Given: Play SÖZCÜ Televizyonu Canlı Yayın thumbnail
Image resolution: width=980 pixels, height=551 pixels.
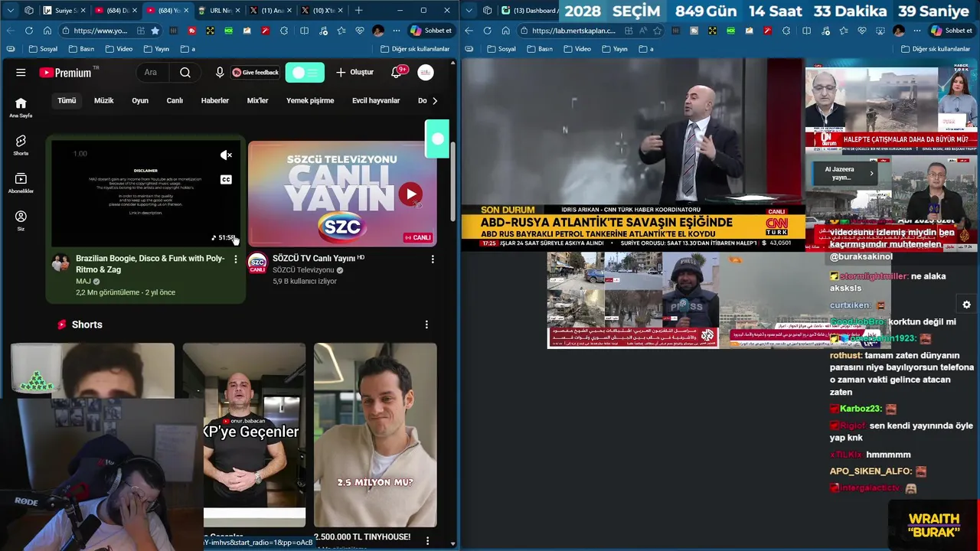Looking at the screenshot, I should (342, 194).
